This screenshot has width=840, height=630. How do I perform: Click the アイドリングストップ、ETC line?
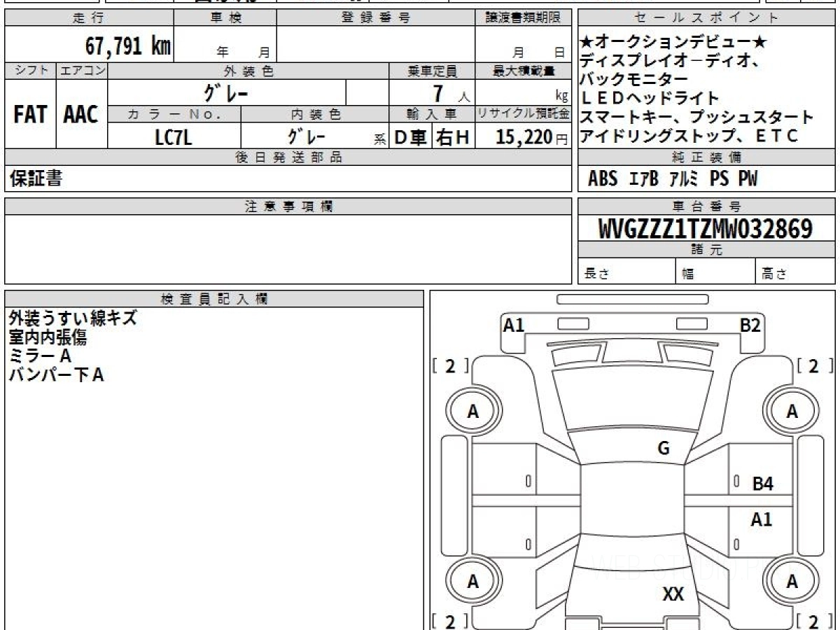pyautogui.click(x=689, y=135)
